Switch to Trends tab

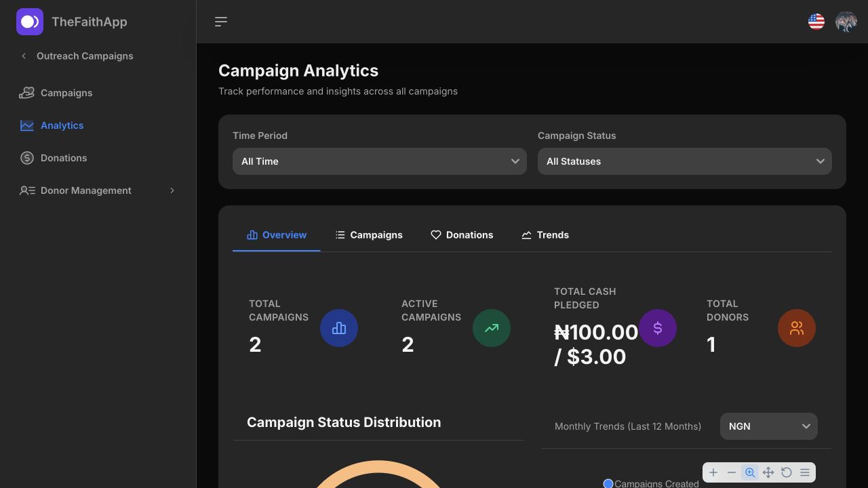545,235
